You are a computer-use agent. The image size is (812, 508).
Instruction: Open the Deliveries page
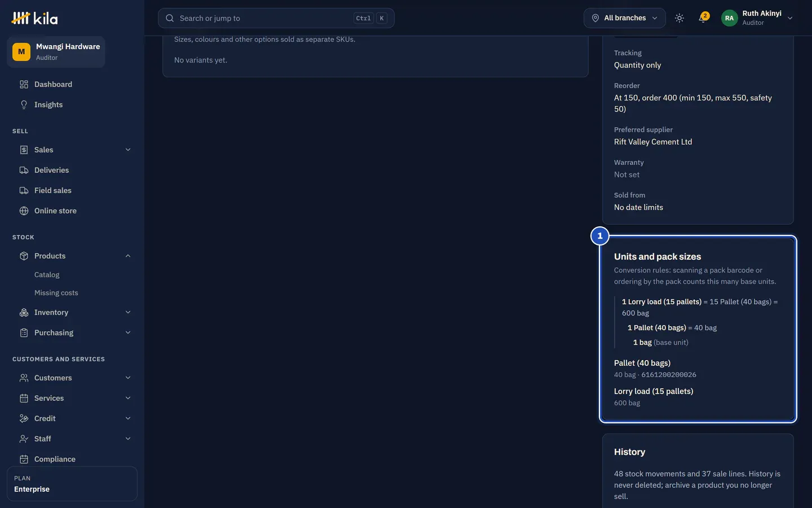[72, 170]
